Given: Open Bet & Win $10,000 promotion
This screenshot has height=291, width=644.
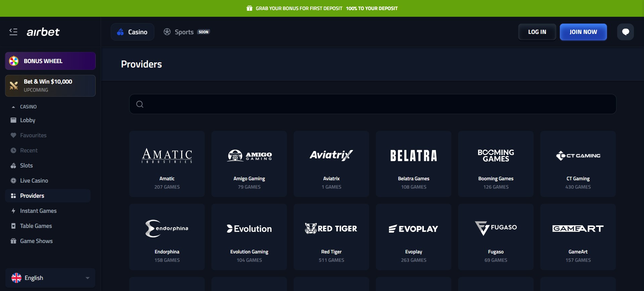Looking at the screenshot, I should 50,86.
